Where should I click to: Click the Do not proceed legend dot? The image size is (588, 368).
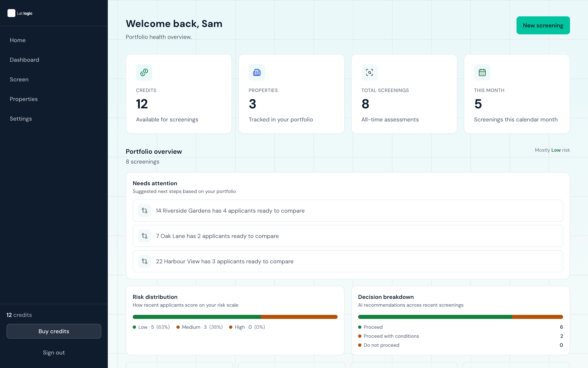pos(360,345)
